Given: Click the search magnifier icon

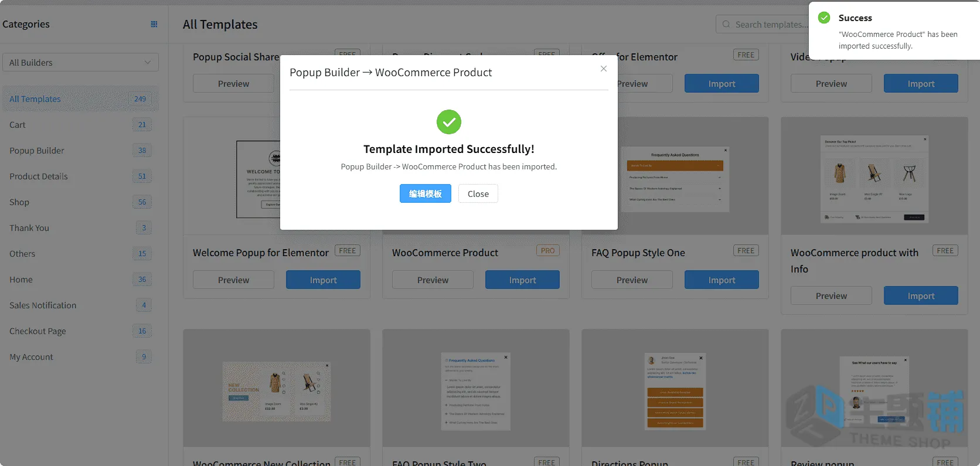Looking at the screenshot, I should tap(726, 24).
